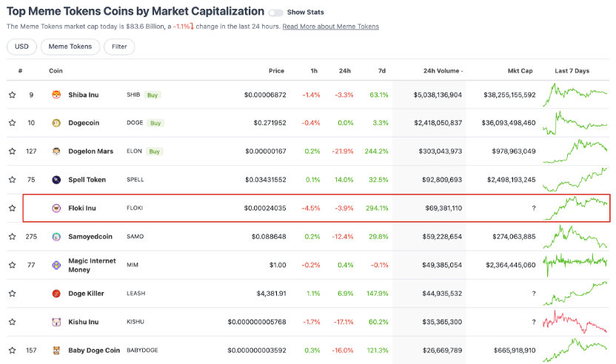Star the Kishu Inu row
This screenshot has width=616, height=364.
[12, 322]
